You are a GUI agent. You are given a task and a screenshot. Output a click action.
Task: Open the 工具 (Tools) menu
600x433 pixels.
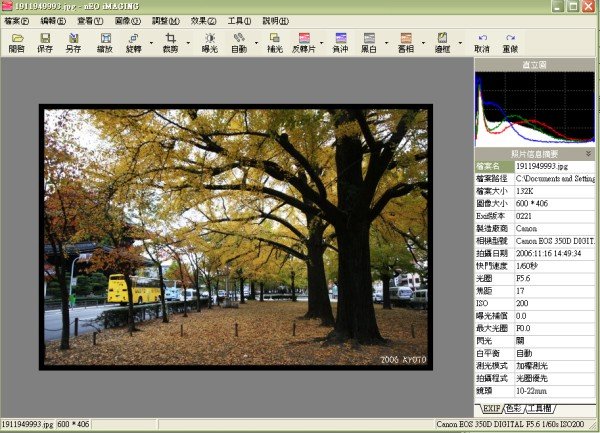[x=240, y=21]
